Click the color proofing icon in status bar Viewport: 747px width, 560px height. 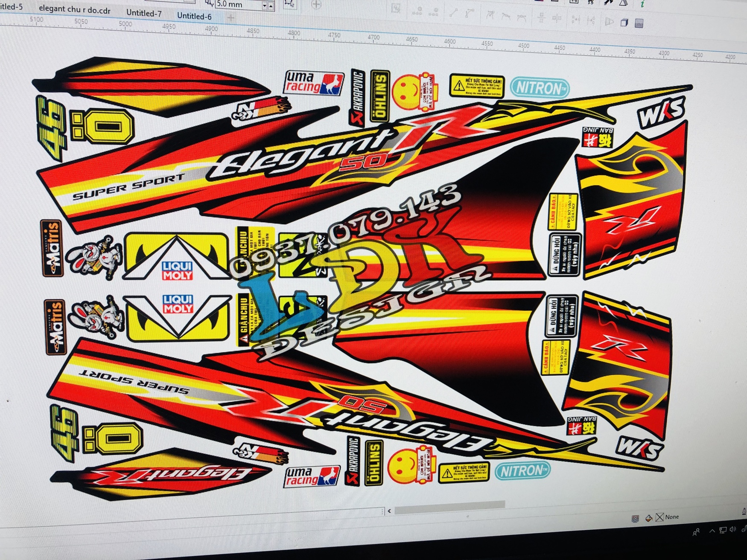click(635, 519)
